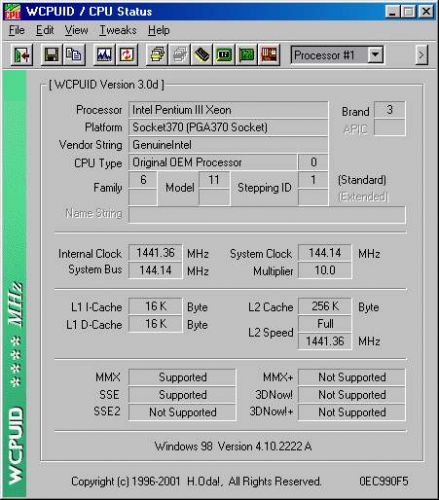Click the L2 Cache value '256 K'
Viewport: 439px width, 500px height.
click(325, 306)
